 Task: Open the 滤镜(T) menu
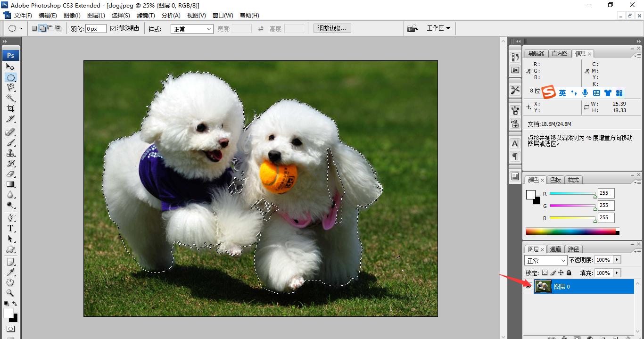[146, 15]
